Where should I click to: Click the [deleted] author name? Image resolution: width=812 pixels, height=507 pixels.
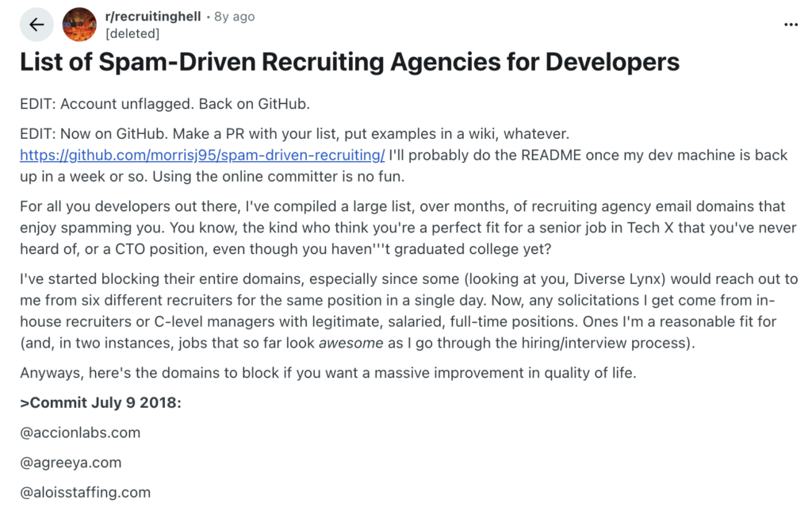pos(132,33)
